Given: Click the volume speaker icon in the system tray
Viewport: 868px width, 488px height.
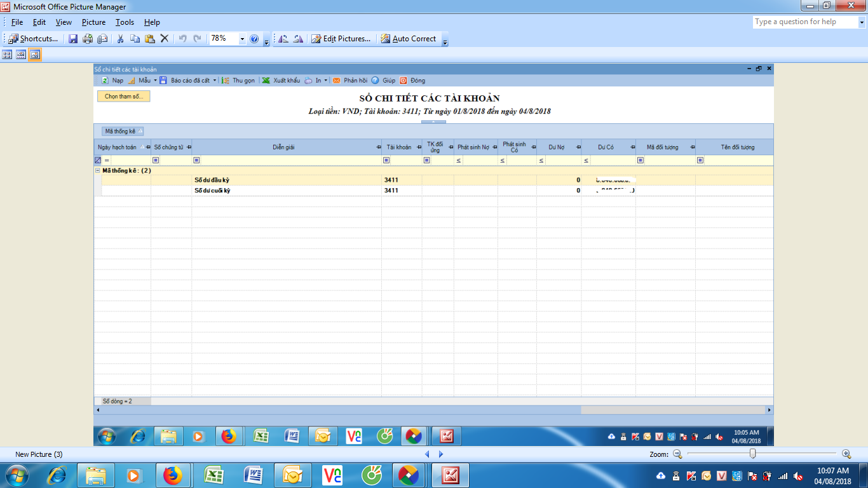Looking at the screenshot, I should tap(797, 476).
